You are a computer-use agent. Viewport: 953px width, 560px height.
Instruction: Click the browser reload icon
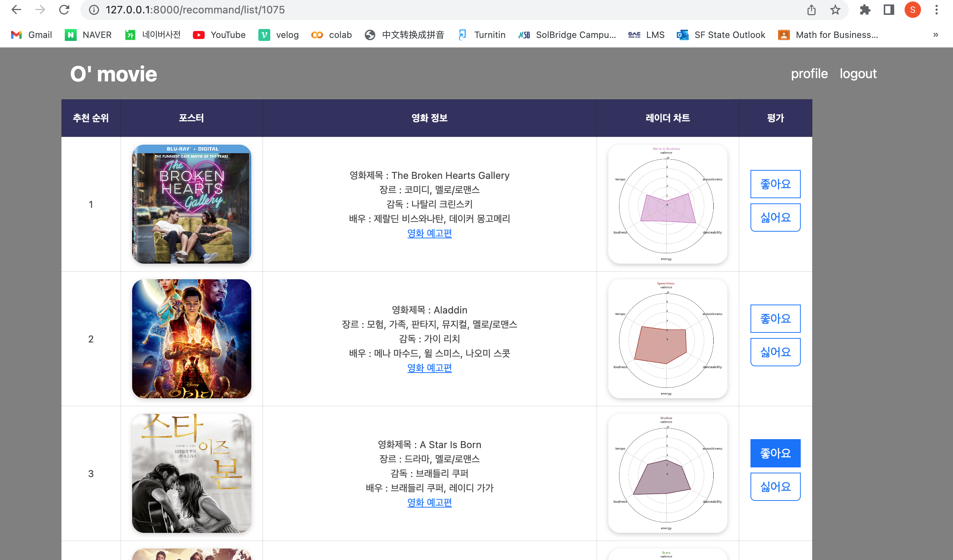click(x=64, y=10)
